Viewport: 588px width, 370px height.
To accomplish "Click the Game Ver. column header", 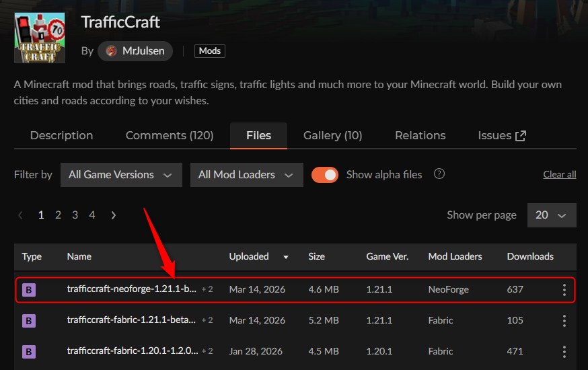I will click(388, 256).
